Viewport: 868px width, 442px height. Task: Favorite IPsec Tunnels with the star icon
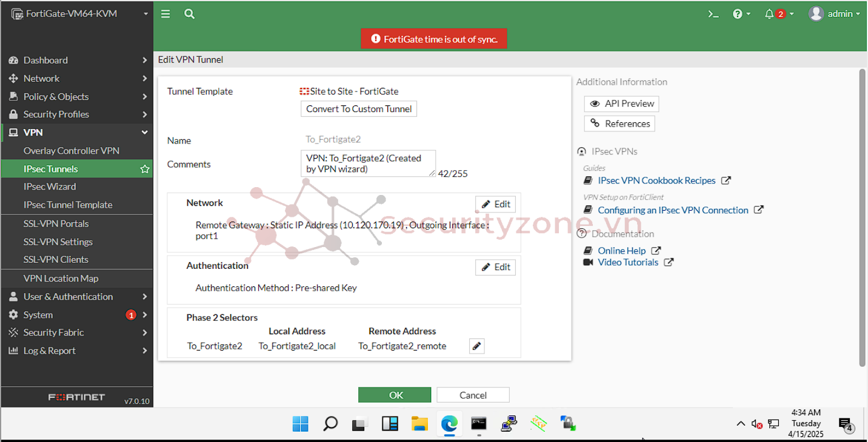point(145,169)
